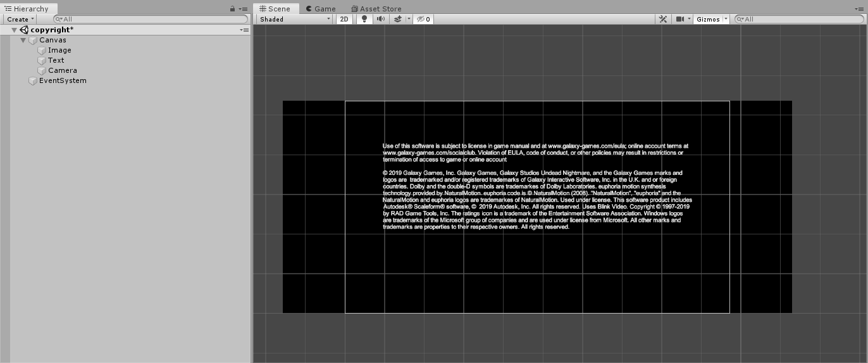Switch to the Game tab
This screenshot has height=363, width=868.
pos(321,9)
